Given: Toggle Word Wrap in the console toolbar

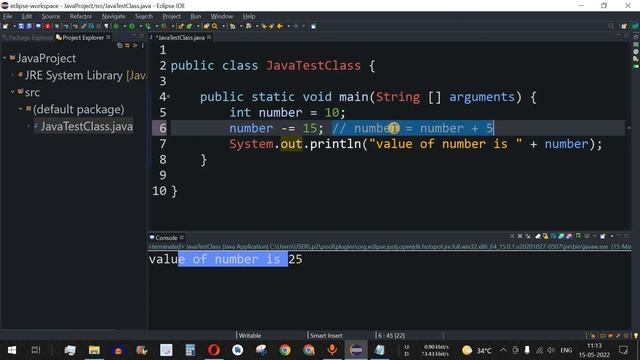Looking at the screenshot, I should tap(553, 236).
